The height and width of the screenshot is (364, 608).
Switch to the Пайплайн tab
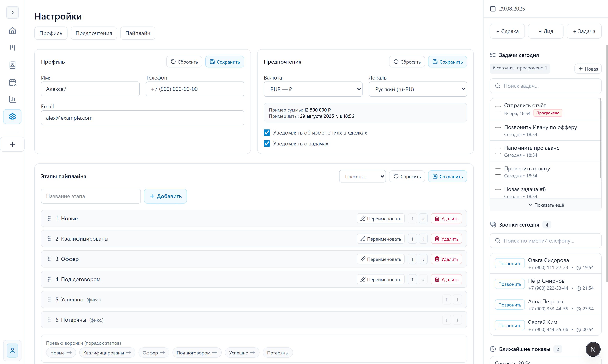pyautogui.click(x=137, y=33)
